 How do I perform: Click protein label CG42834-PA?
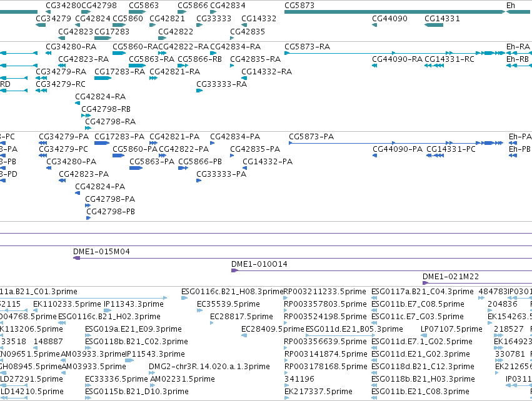(x=235, y=137)
